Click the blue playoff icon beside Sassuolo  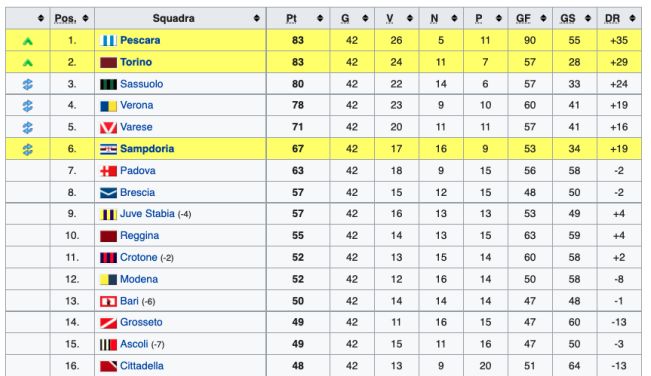28,84
